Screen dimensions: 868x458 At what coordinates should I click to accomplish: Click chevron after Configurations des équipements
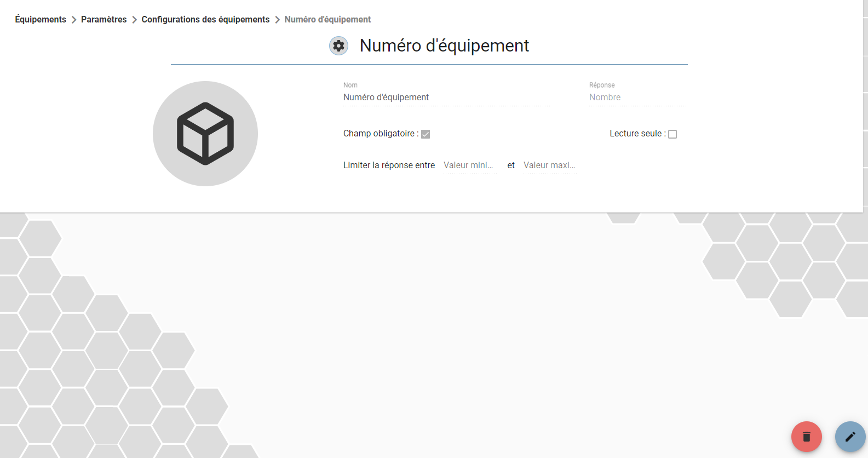(277, 20)
